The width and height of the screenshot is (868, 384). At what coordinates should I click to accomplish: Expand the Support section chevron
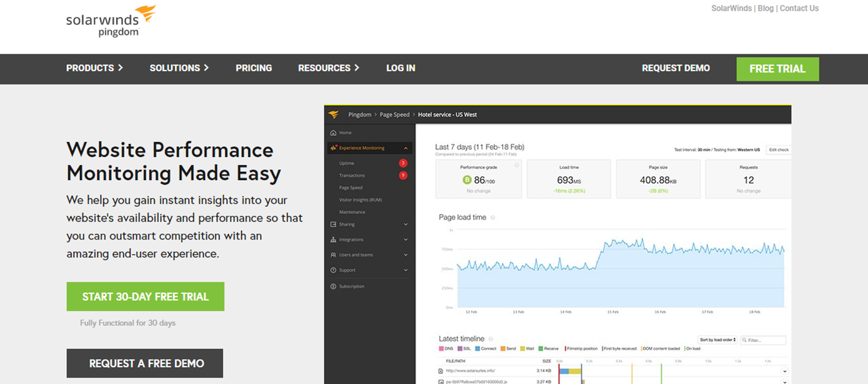[x=406, y=270]
